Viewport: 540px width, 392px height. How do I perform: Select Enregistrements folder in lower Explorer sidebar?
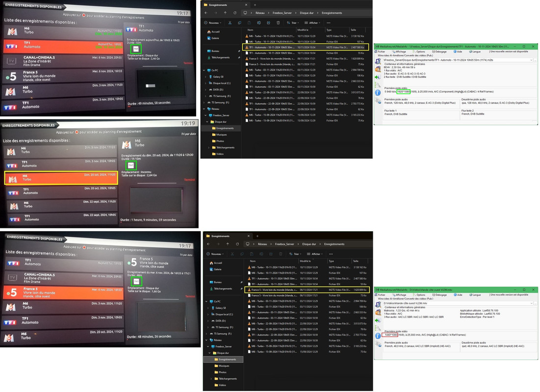point(224,359)
